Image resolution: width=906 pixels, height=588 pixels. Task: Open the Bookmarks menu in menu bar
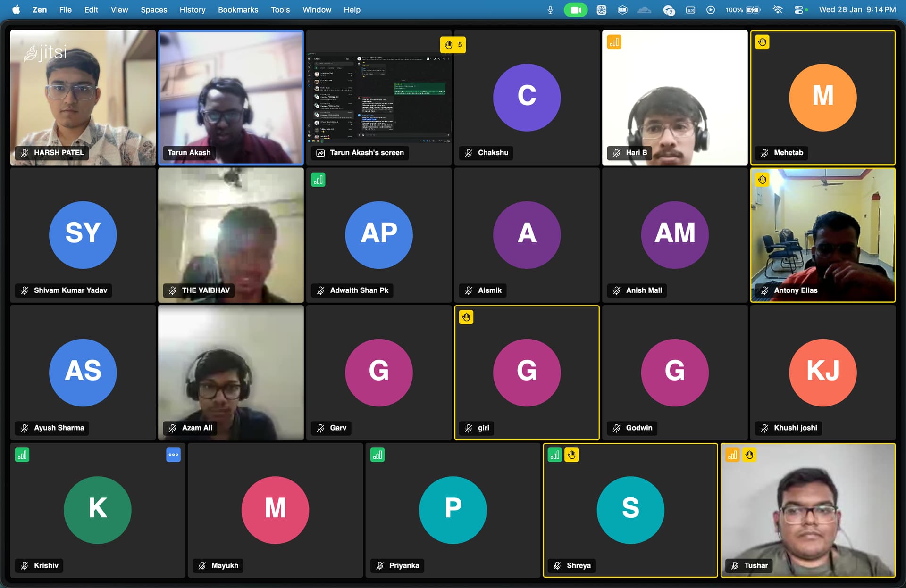pyautogui.click(x=238, y=9)
